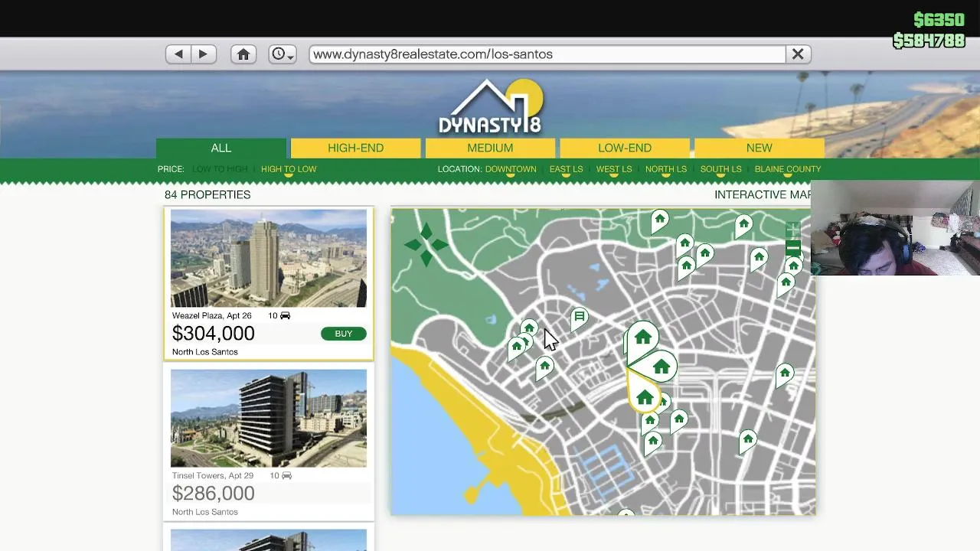This screenshot has height=551, width=980.
Task: Filter location by DOWNTOWN
Action: [511, 169]
